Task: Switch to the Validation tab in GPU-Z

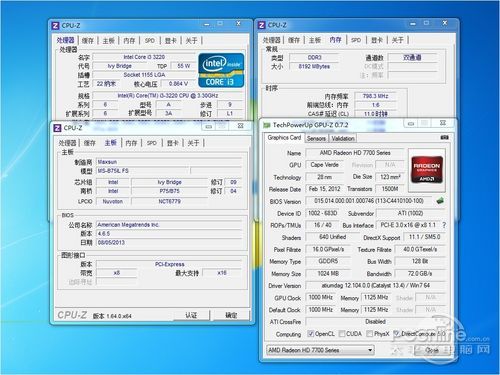Action: coord(343,138)
